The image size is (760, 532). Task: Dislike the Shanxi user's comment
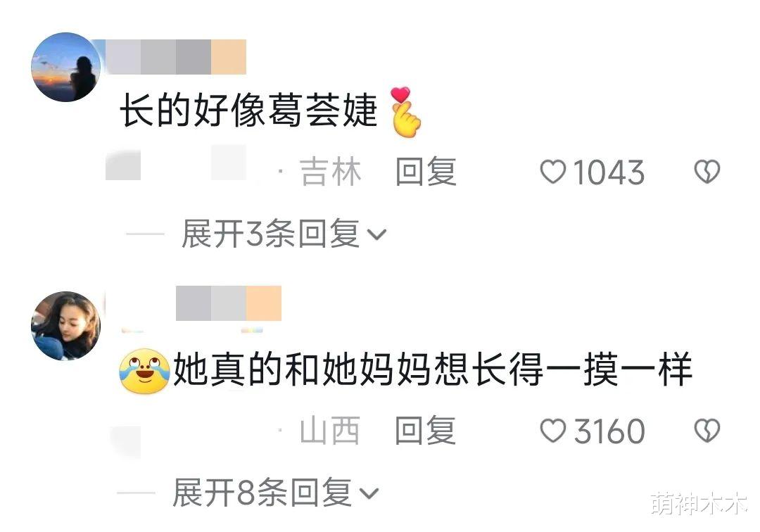coord(707,431)
